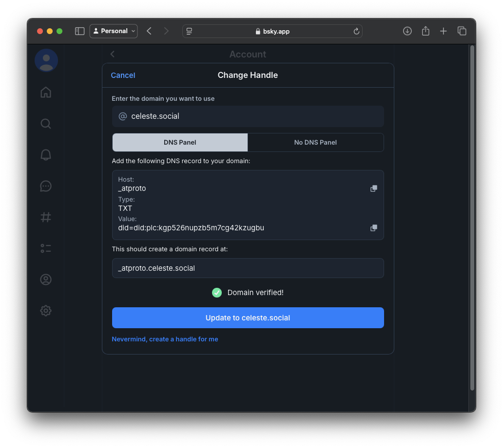The height and width of the screenshot is (448, 503).
Task: Click the Change Handle title
Action: 248,75
